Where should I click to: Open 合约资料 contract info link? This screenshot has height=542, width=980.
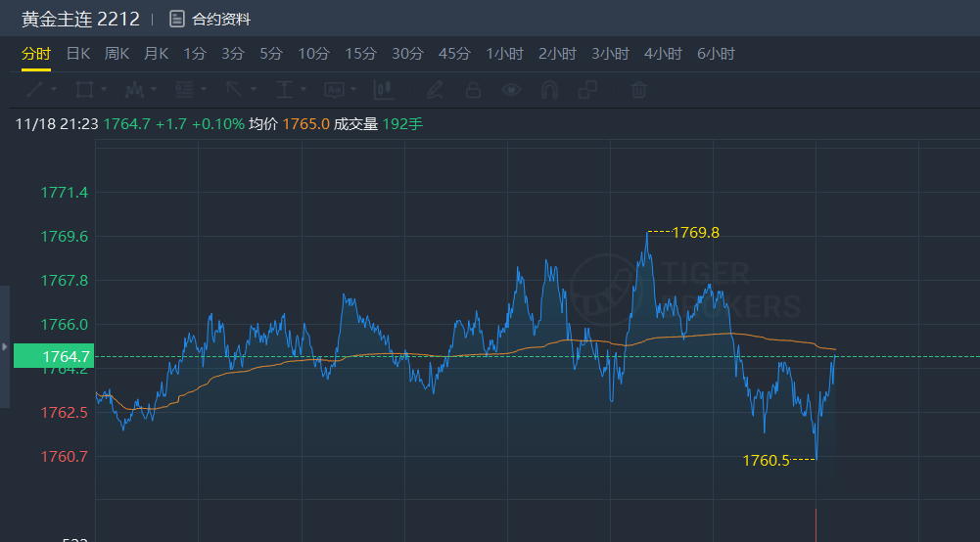click(221, 20)
